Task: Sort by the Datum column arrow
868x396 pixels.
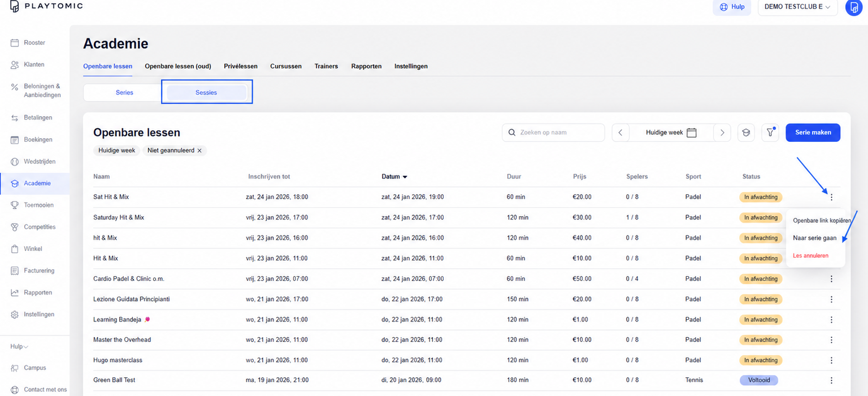Action: (x=405, y=177)
